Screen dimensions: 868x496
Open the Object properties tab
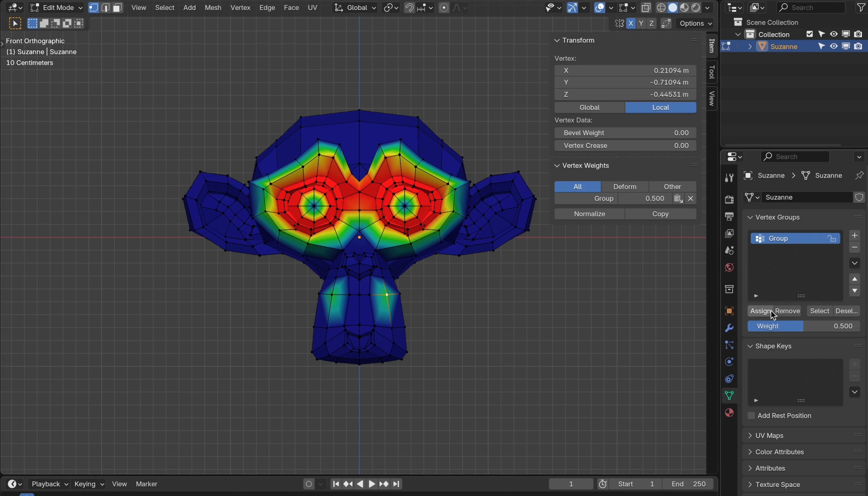[x=729, y=311]
